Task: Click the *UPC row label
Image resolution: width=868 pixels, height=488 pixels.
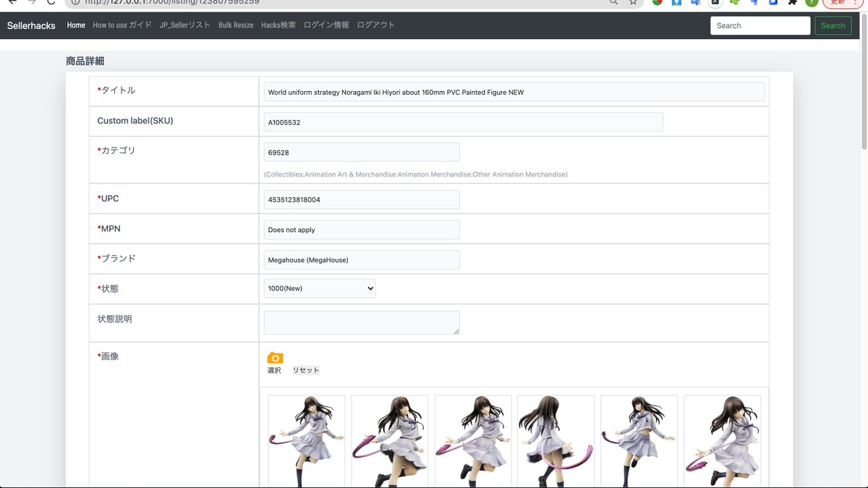Action: click(108, 198)
